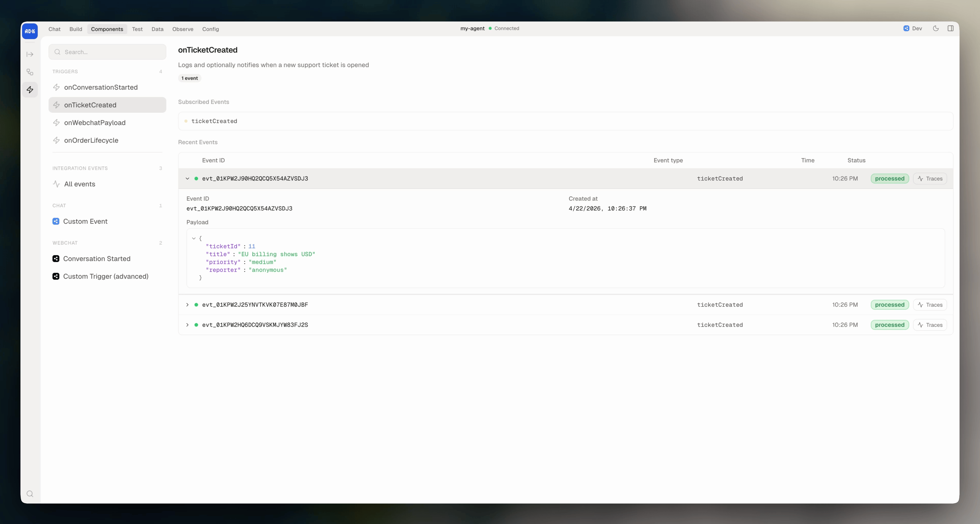This screenshot has width=980, height=524.
Task: Open the Build tab
Action: (76, 29)
